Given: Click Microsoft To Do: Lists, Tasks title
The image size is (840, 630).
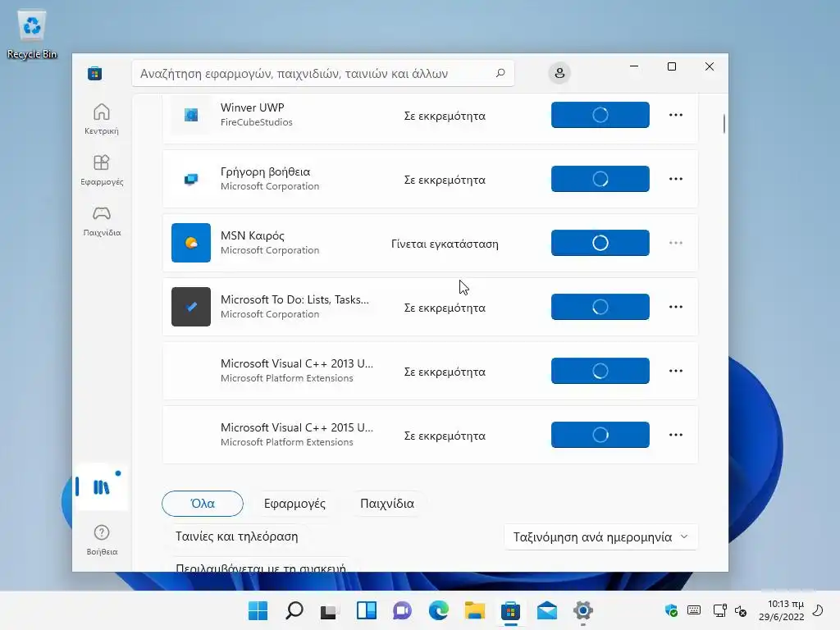Looking at the screenshot, I should point(294,299).
